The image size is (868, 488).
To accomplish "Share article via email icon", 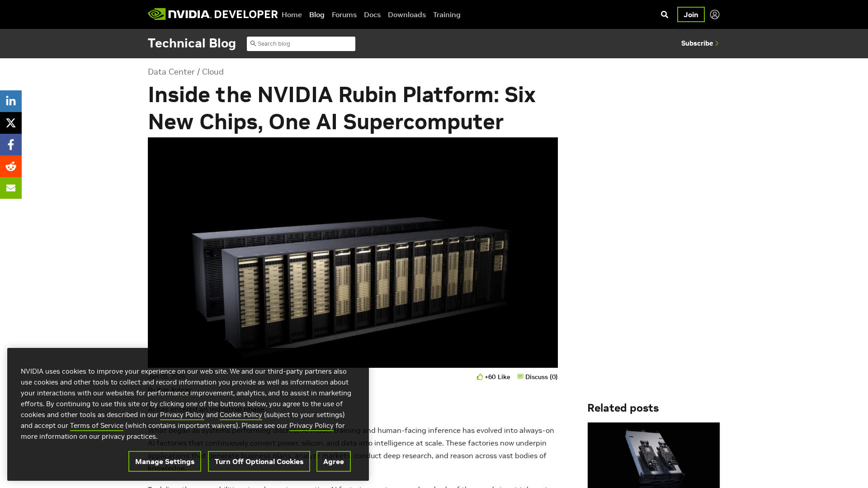I will point(11,188).
